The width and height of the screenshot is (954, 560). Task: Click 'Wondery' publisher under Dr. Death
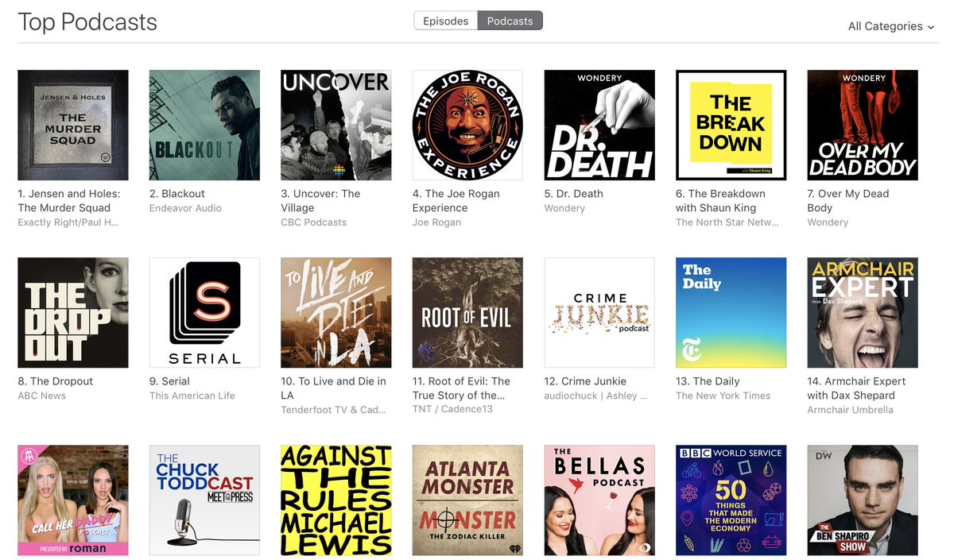click(x=564, y=208)
